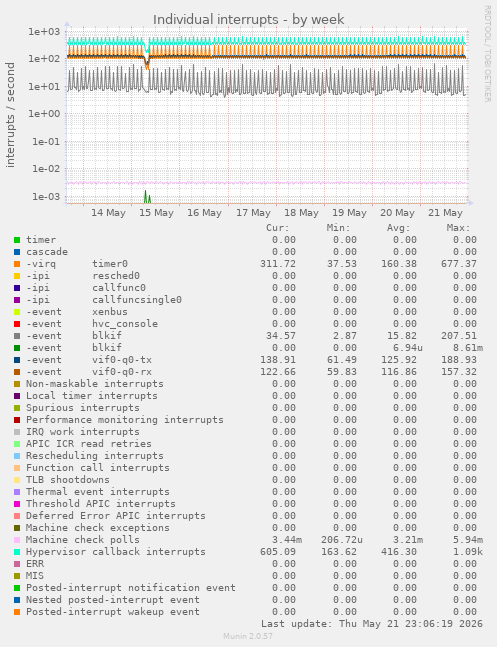The width and height of the screenshot is (497, 647).
Task: Click the graph title Individual interrupts - by week
Action: coord(248,19)
